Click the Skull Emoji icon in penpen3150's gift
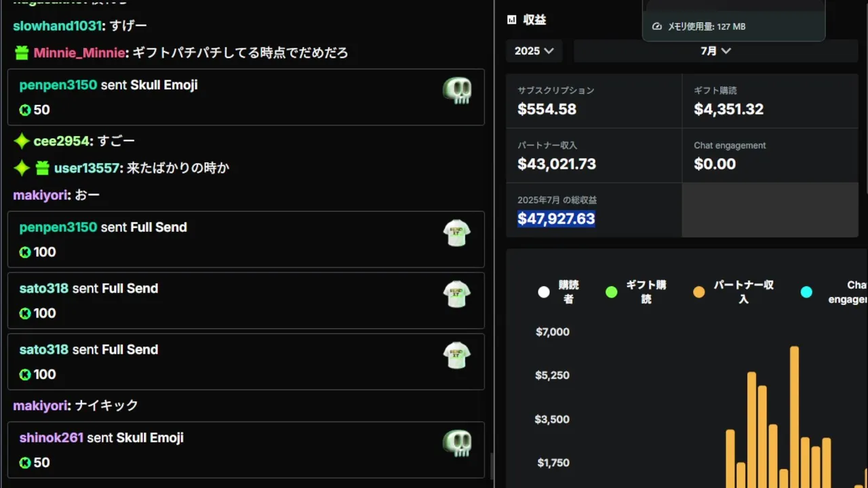Image resolution: width=868 pixels, height=488 pixels. [x=457, y=90]
